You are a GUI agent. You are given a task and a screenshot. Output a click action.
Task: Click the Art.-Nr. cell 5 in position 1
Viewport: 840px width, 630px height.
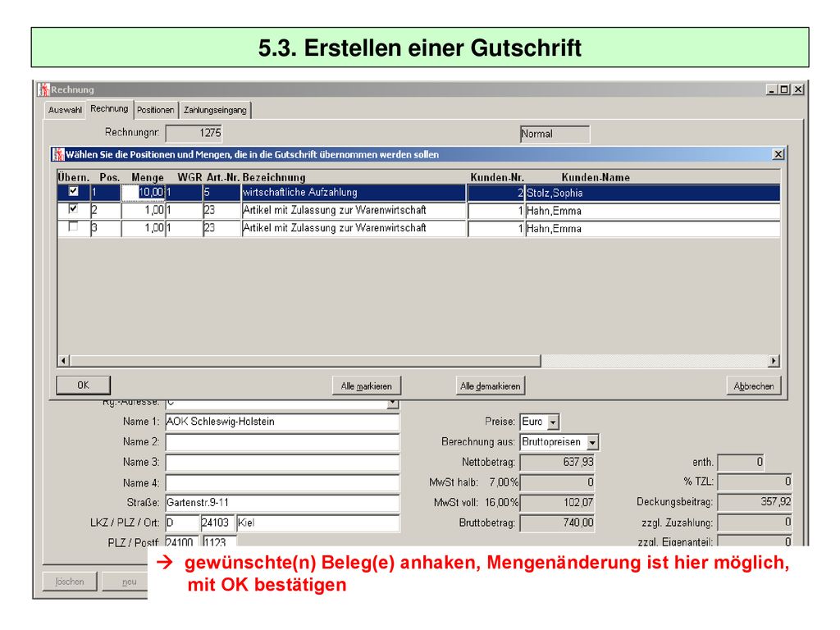click(x=221, y=192)
